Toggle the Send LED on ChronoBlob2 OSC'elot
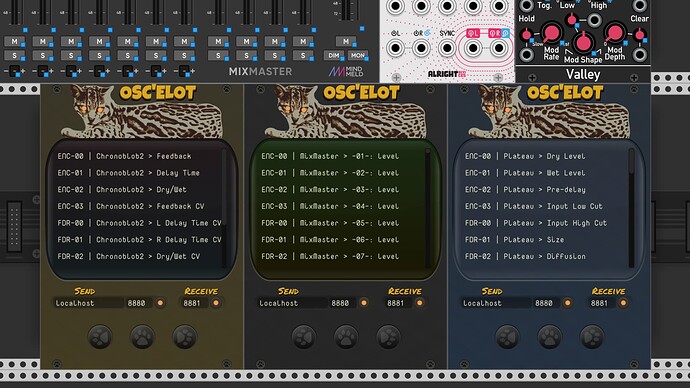The image size is (690, 388). 160,303
